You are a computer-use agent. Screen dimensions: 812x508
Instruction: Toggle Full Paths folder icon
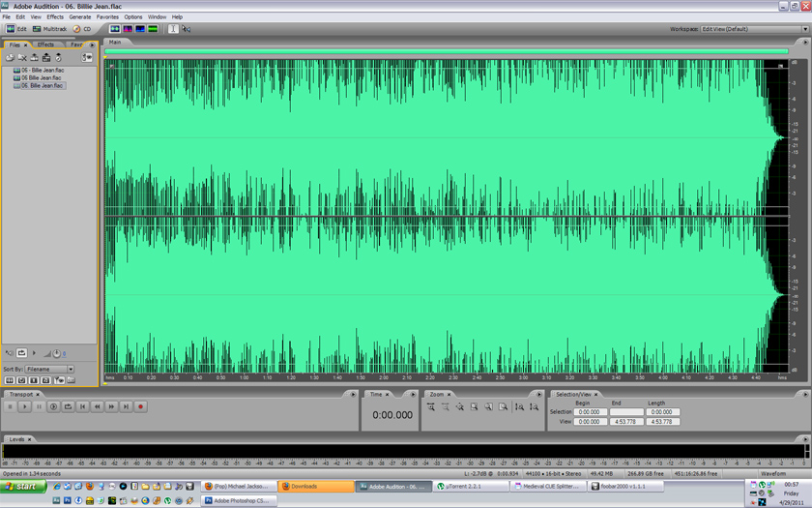tap(71, 380)
